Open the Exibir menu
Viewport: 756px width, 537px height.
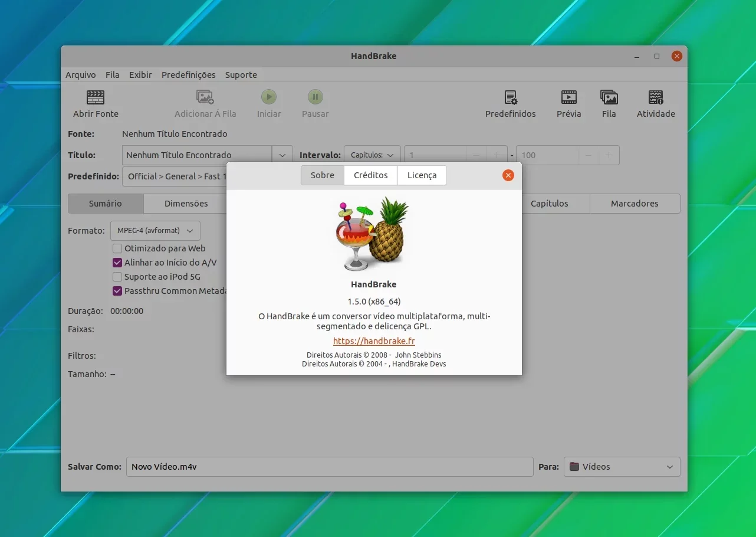(x=140, y=75)
